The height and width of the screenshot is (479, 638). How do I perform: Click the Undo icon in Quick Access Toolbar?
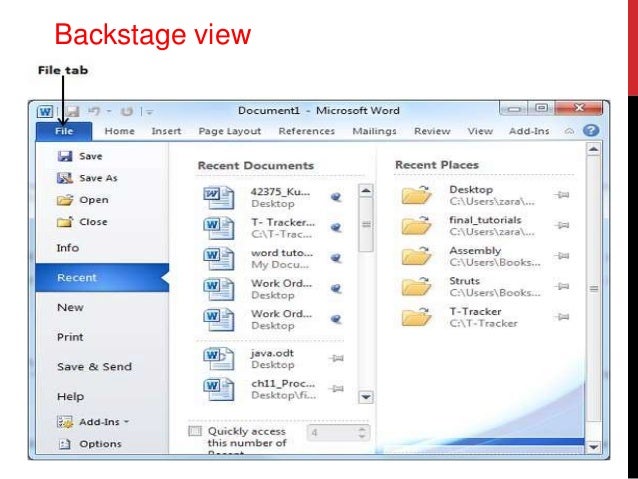click(94, 111)
